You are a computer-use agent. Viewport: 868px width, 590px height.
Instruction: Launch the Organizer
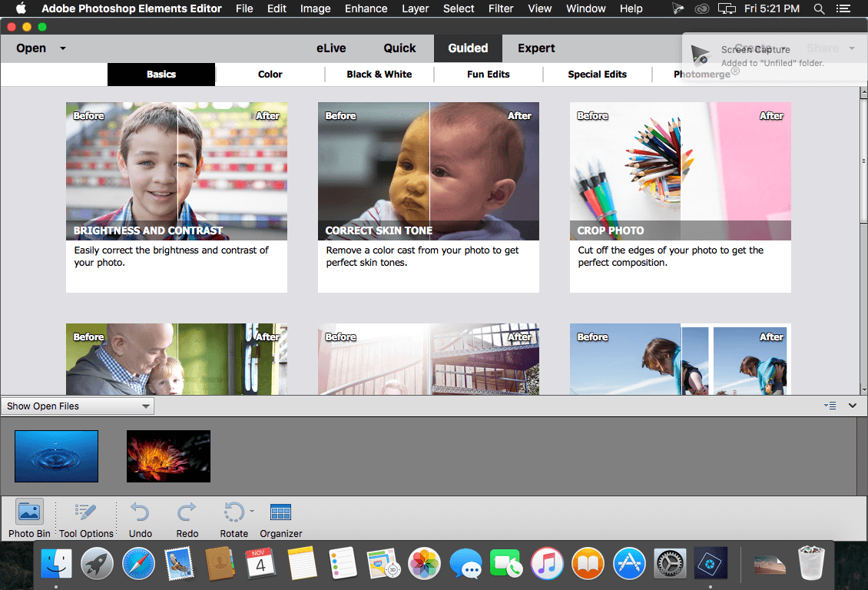[280, 519]
